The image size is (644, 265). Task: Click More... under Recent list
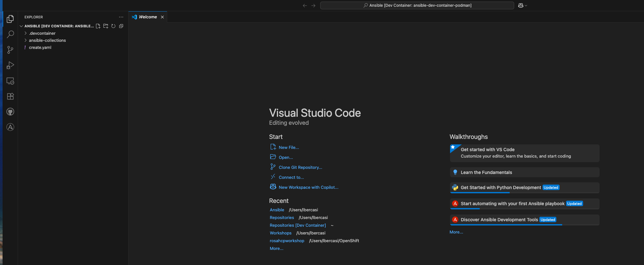(x=276, y=248)
